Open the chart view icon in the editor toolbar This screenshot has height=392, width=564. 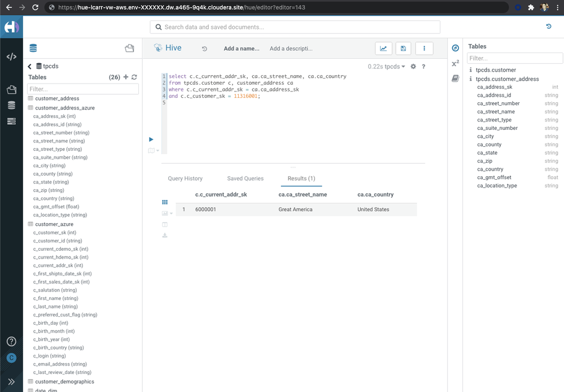coord(383,48)
